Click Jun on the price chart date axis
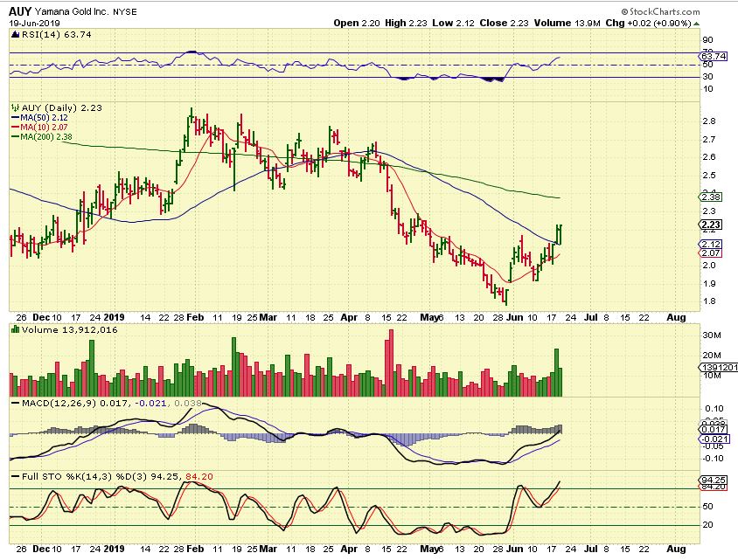Viewport: 738px width, 560px height. click(x=514, y=317)
